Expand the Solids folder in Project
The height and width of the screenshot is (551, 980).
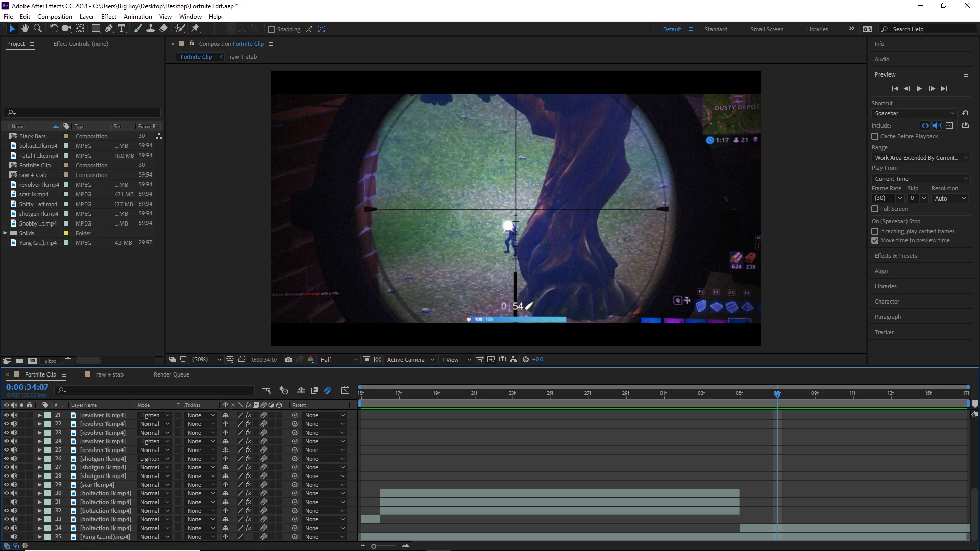[5, 233]
